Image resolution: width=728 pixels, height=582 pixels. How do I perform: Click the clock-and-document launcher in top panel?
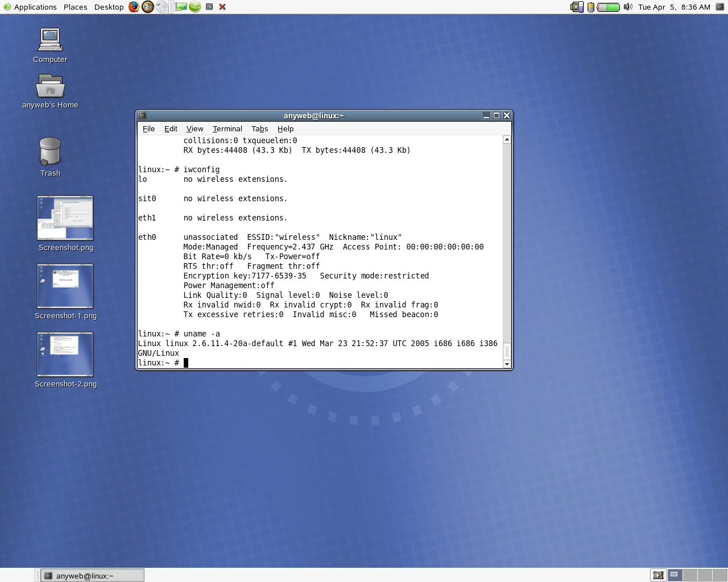coord(163,7)
